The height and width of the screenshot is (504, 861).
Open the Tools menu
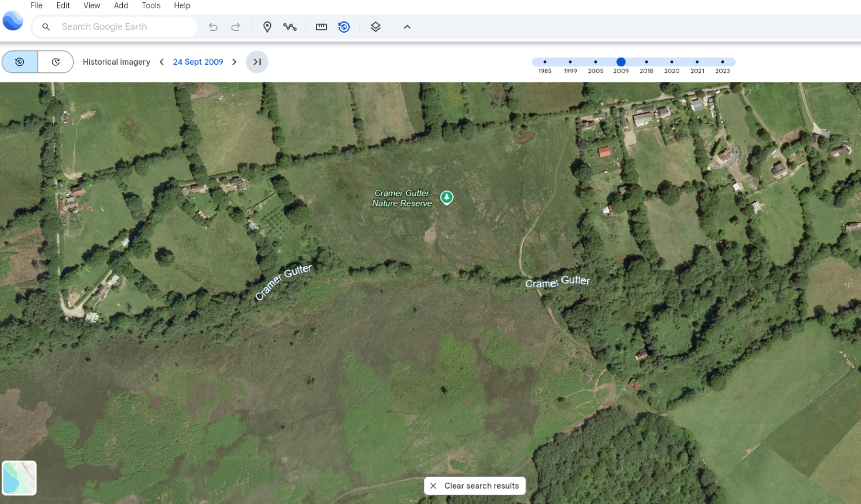(x=151, y=5)
